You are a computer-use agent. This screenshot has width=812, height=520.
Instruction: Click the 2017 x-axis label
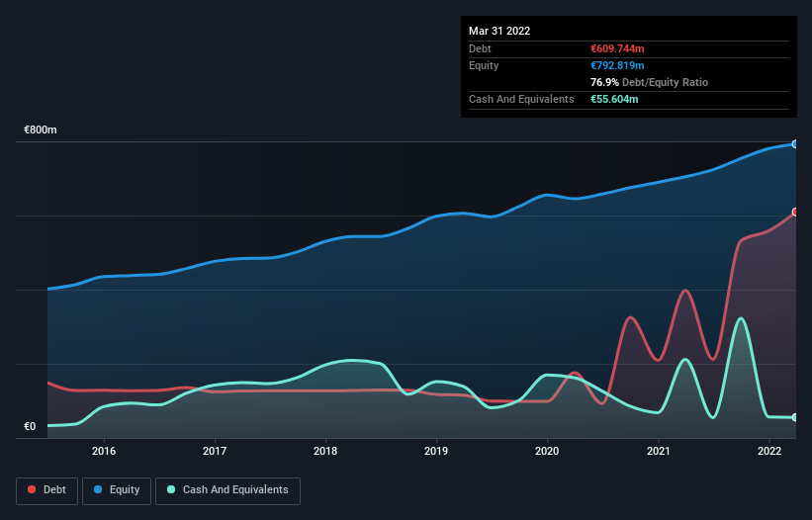[215, 451]
